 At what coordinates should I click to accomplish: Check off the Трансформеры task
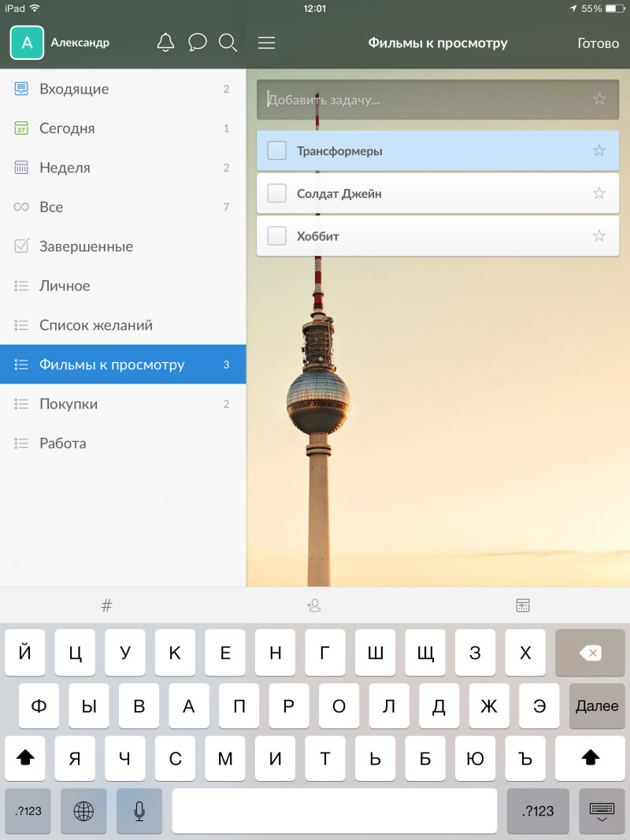(276, 150)
